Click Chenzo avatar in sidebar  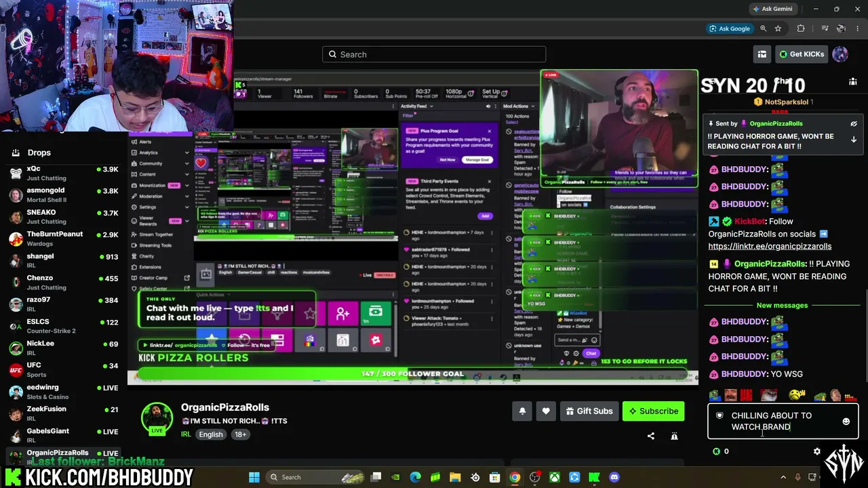pyautogui.click(x=16, y=283)
